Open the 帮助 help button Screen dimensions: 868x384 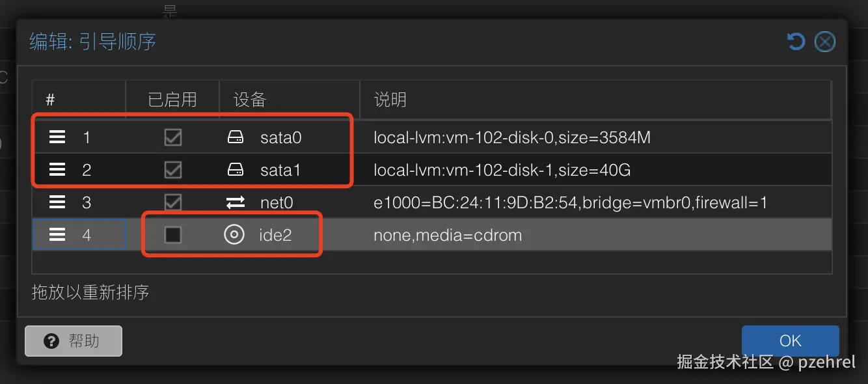click(x=74, y=340)
